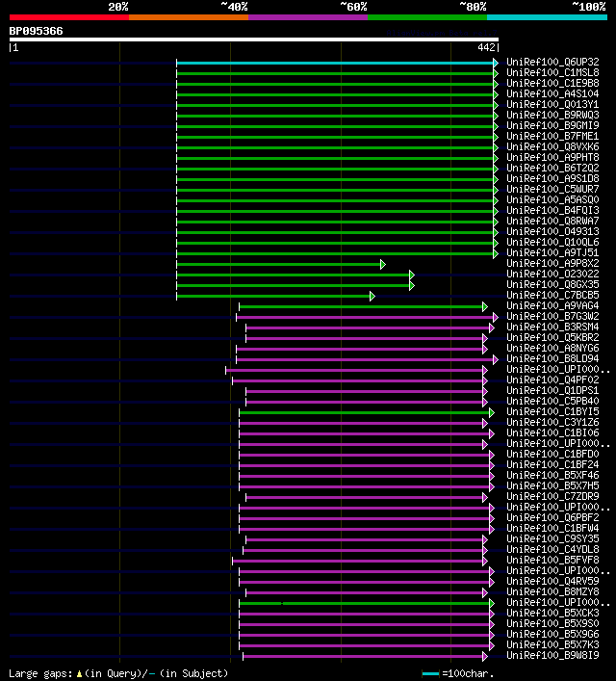
Task: Select the UniRef100_Q10QL6 label
Action: coord(552,242)
